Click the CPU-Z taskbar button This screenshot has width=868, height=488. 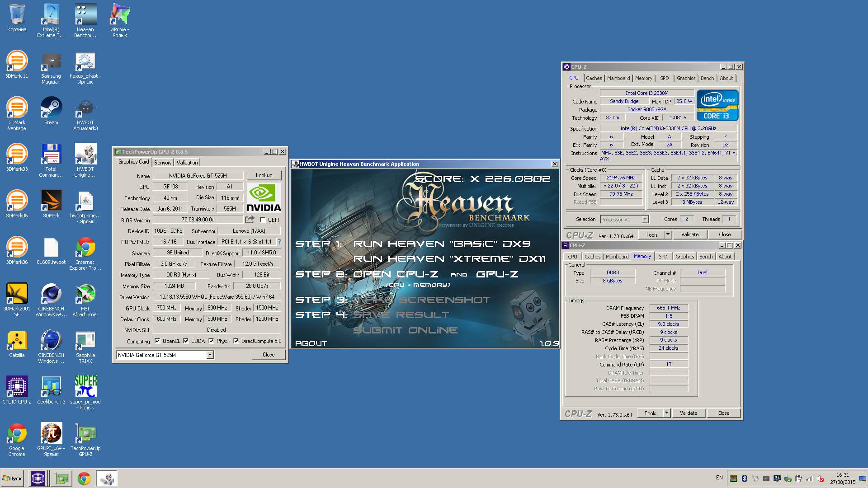click(x=38, y=479)
